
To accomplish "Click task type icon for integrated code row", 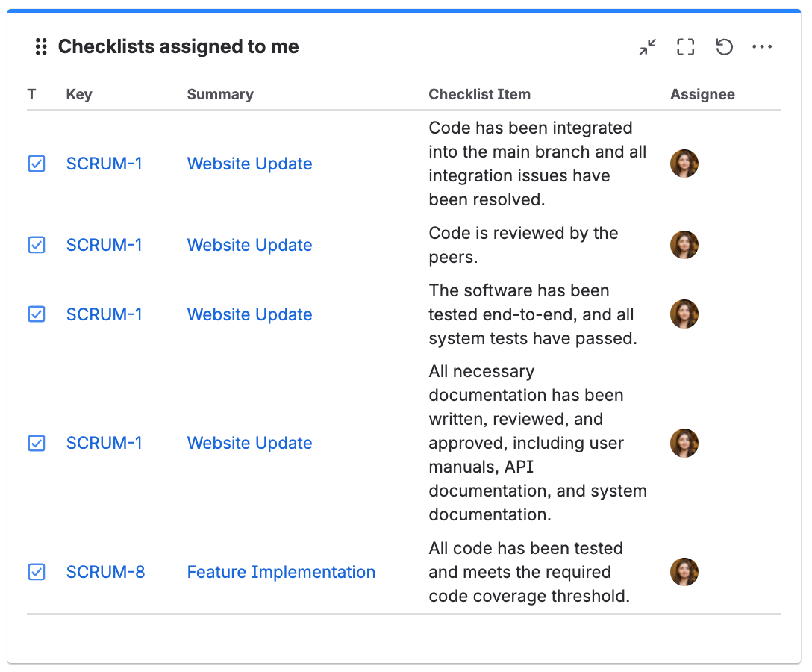I will tap(37, 164).
